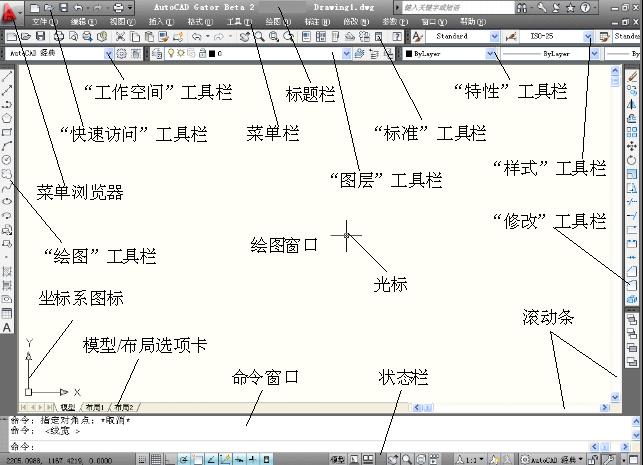This screenshot has width=643, height=465.
Task: Toggle Grid Display in status bar
Action: [x=156, y=460]
